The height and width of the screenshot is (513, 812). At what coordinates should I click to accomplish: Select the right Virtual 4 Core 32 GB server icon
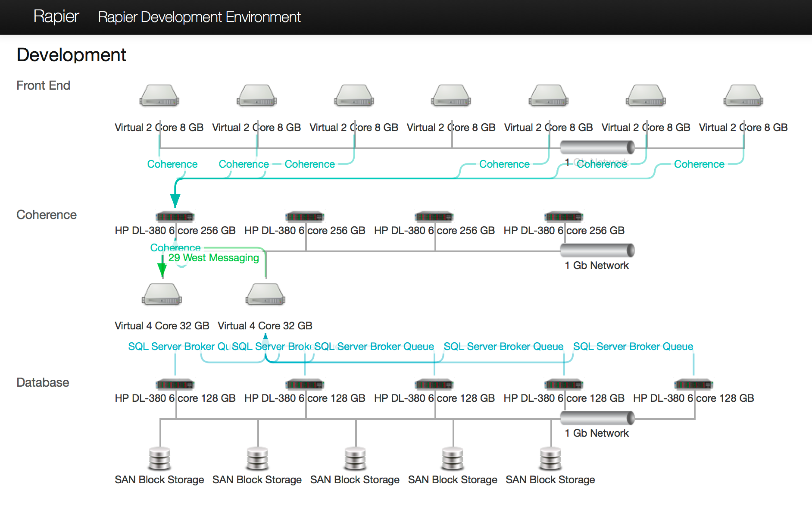(x=265, y=294)
